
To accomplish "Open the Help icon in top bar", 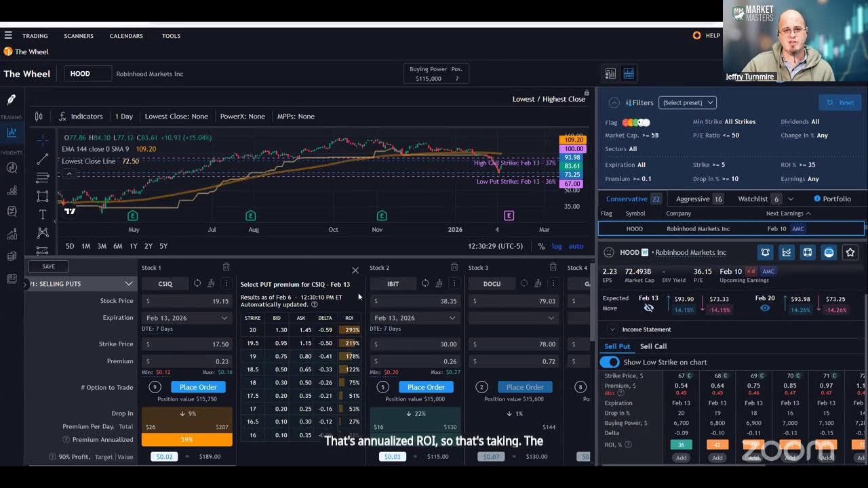I will (697, 35).
